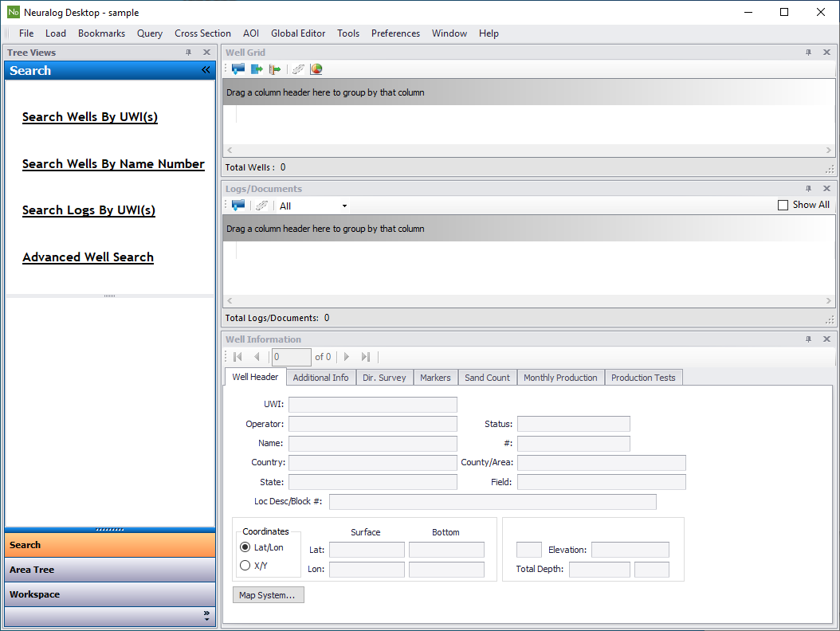
Task: Expand navigation pane overflow options chevron
Action: tap(206, 616)
